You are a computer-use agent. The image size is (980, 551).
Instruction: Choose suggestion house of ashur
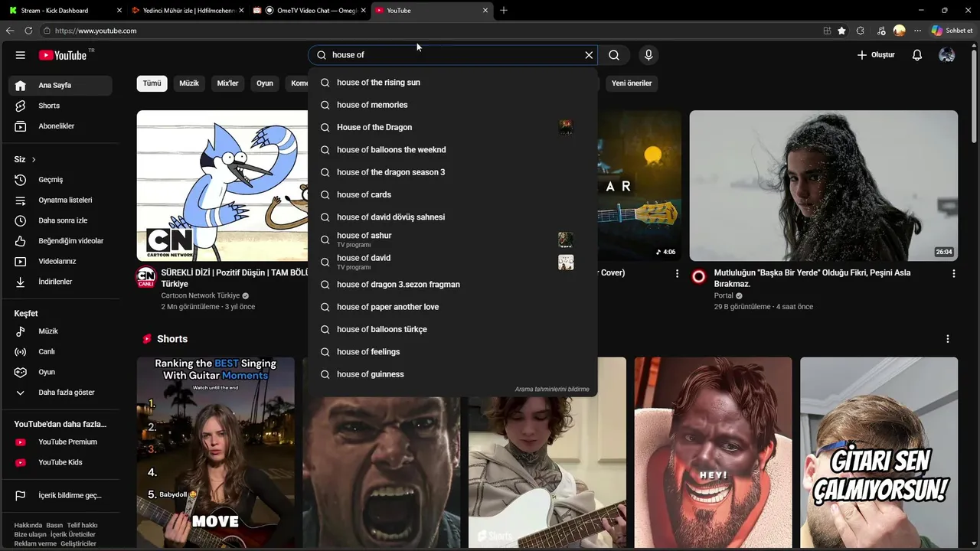[452, 240]
